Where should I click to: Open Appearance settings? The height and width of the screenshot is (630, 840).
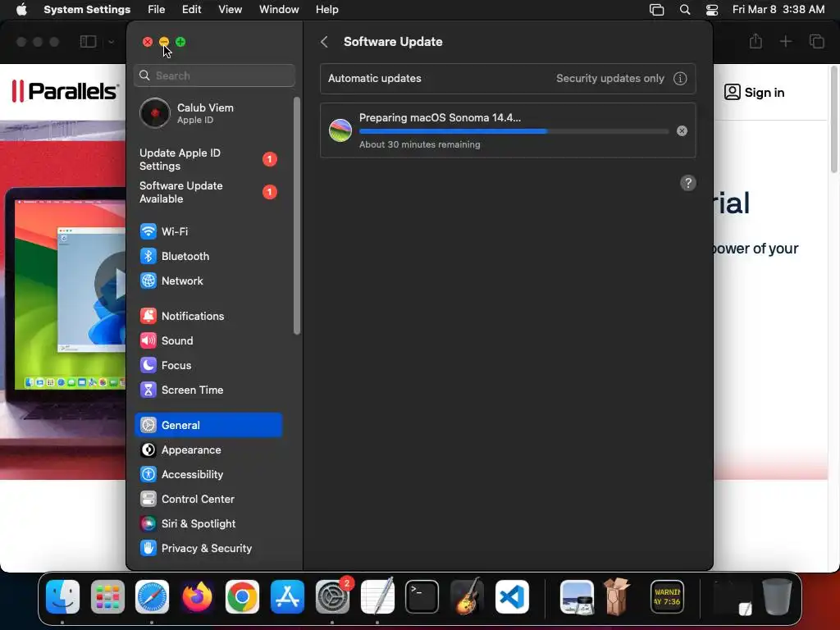coord(208,450)
